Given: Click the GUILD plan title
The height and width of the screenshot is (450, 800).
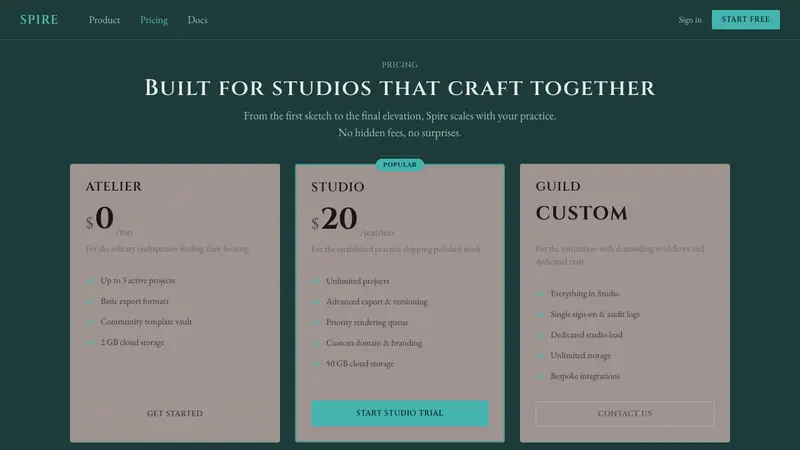Looking at the screenshot, I should coord(558,187).
